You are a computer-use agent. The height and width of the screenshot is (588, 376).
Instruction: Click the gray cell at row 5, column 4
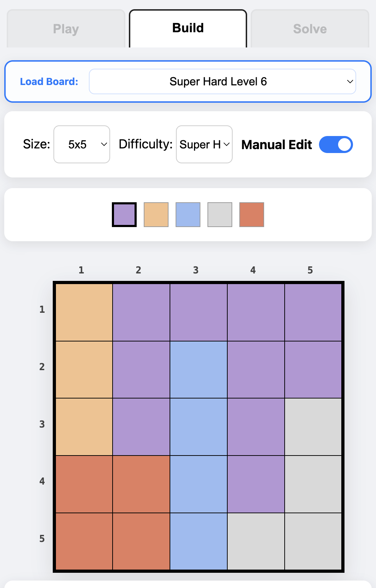pos(256,541)
